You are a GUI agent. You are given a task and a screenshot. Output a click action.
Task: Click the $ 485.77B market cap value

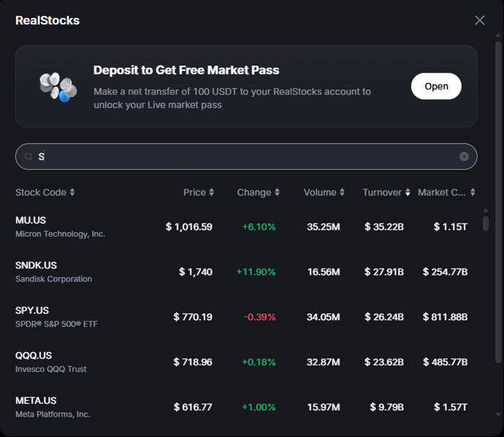[x=445, y=361]
